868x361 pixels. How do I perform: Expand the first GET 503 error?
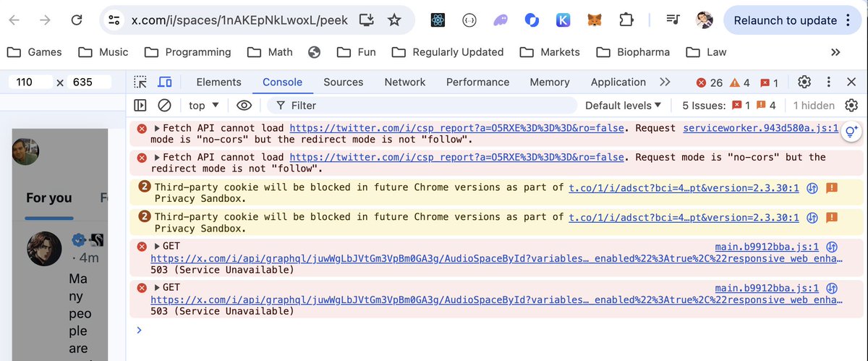(156, 247)
